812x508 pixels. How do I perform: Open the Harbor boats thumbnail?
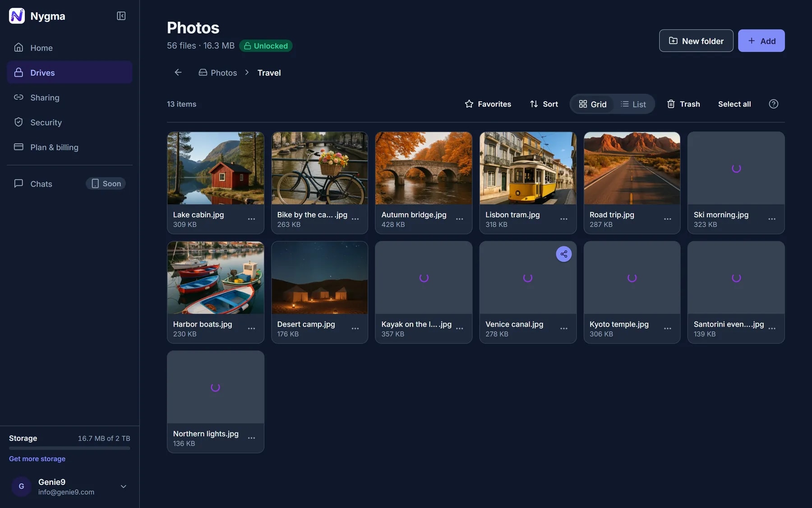(x=216, y=278)
